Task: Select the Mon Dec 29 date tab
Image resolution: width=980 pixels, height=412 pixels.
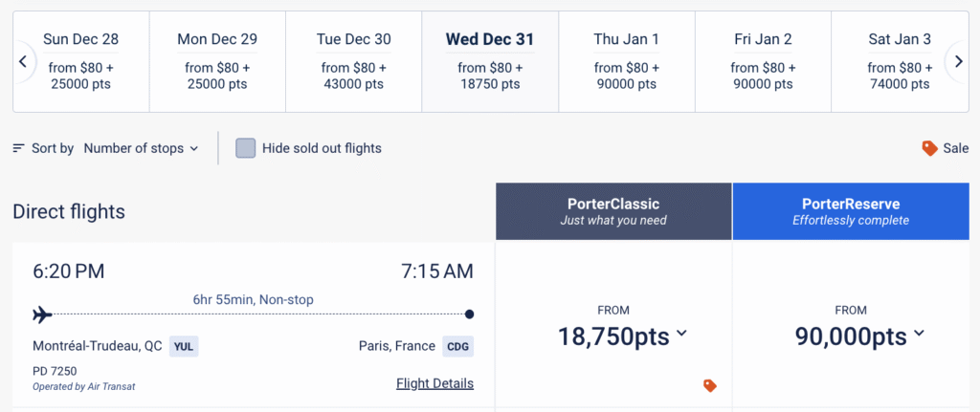Action: (217, 61)
